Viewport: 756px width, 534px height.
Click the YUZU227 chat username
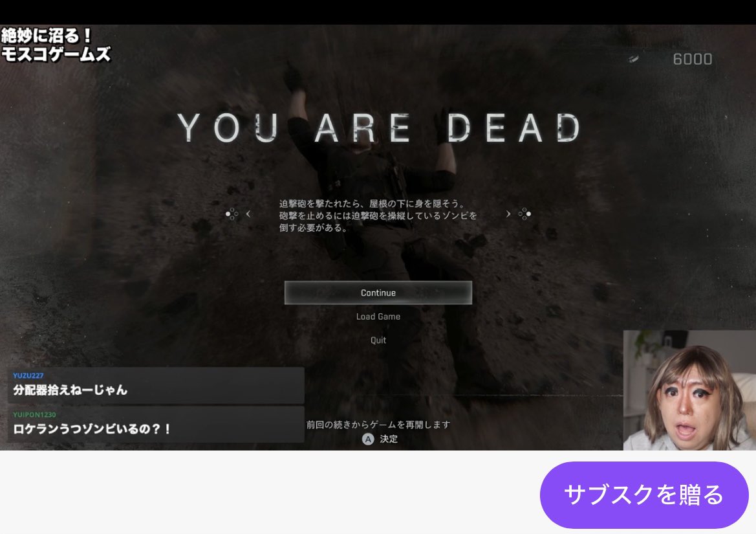click(x=28, y=375)
